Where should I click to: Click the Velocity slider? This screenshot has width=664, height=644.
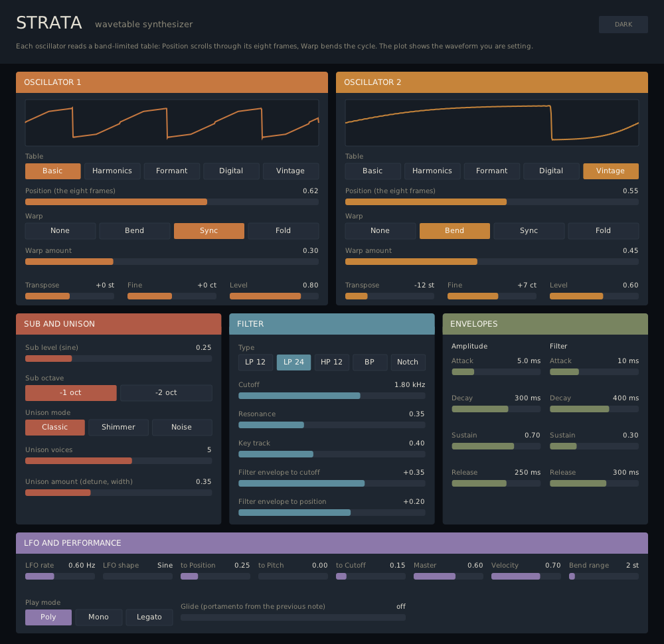(x=526, y=576)
